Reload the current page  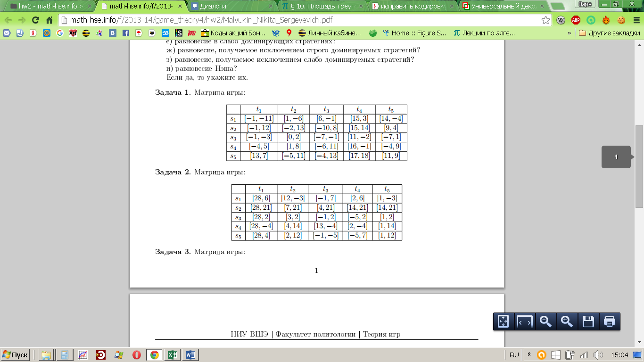coord(35,20)
